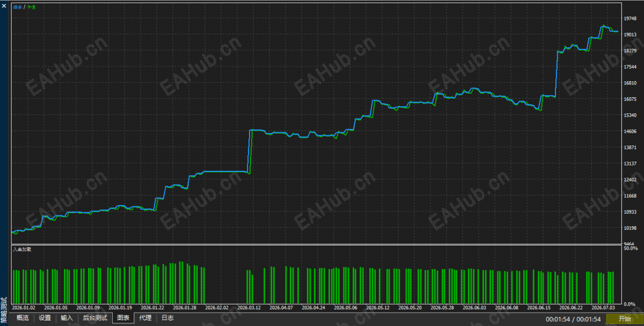This screenshot has width=644, height=326.
Task: Click the 2026.01.09 date label
Action: click(x=88, y=308)
